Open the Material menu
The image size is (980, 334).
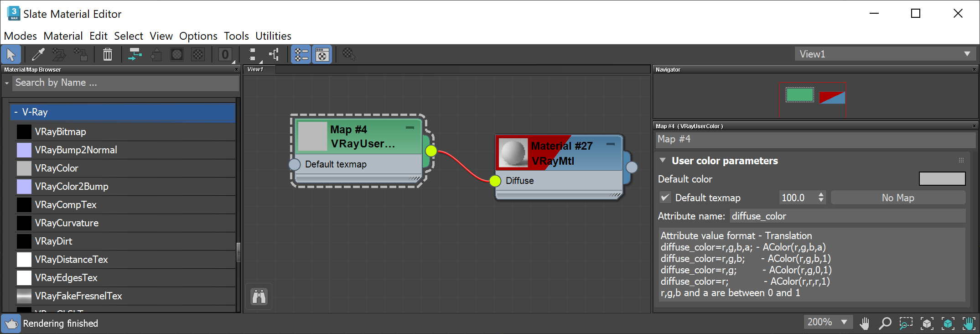[63, 36]
